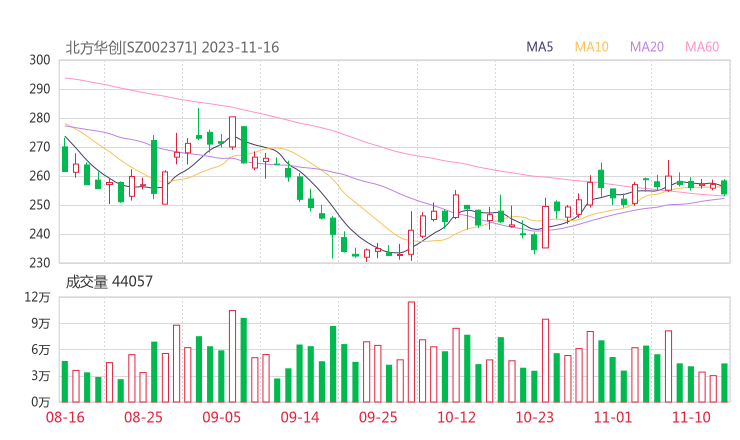Click the 09-25 date axis label
740x440 pixels.
tap(378, 417)
